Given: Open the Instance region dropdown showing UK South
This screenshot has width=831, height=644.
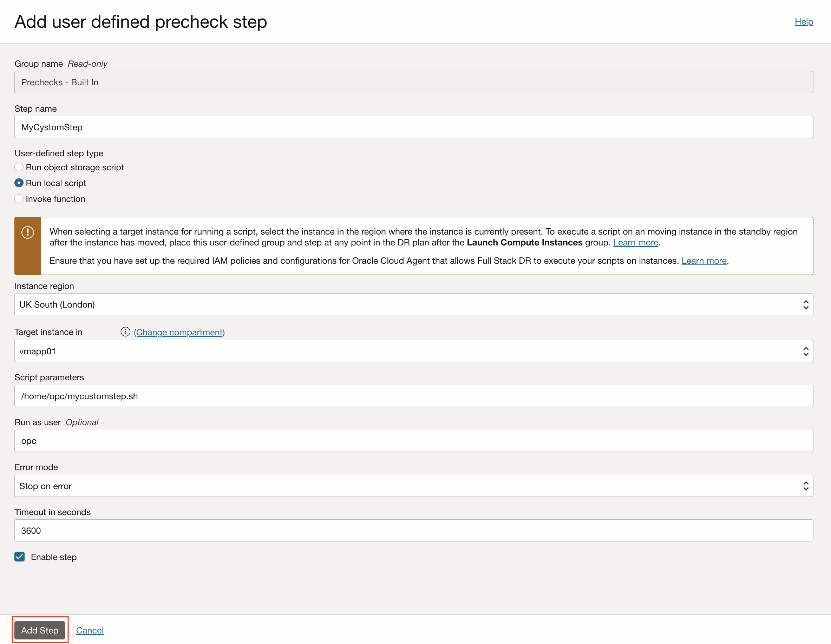Looking at the screenshot, I should coord(380,304).
